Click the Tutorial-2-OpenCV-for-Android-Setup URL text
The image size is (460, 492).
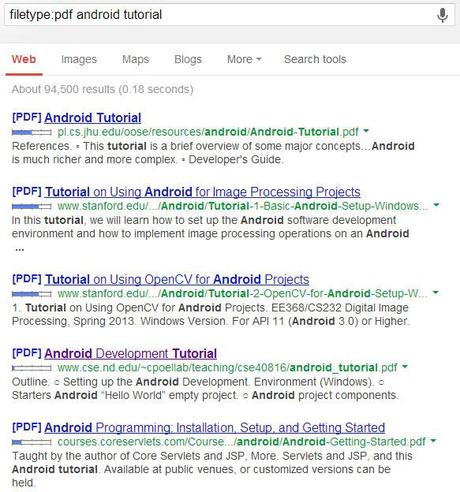click(x=242, y=294)
